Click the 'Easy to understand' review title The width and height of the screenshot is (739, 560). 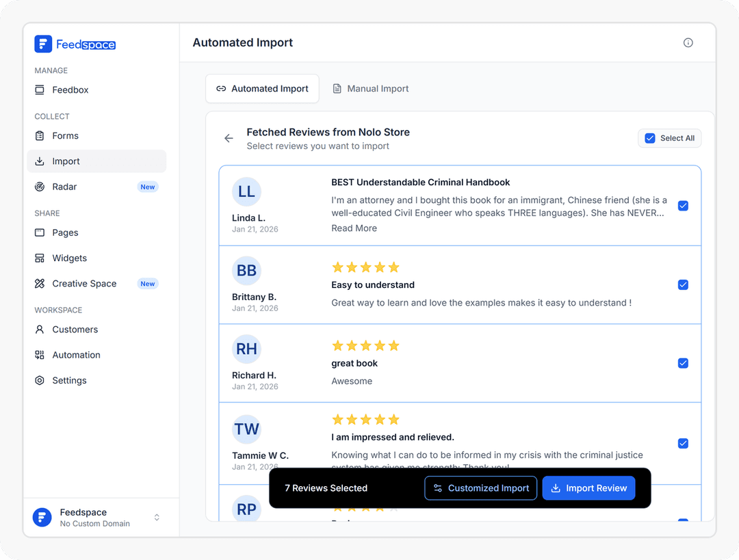[x=373, y=285]
